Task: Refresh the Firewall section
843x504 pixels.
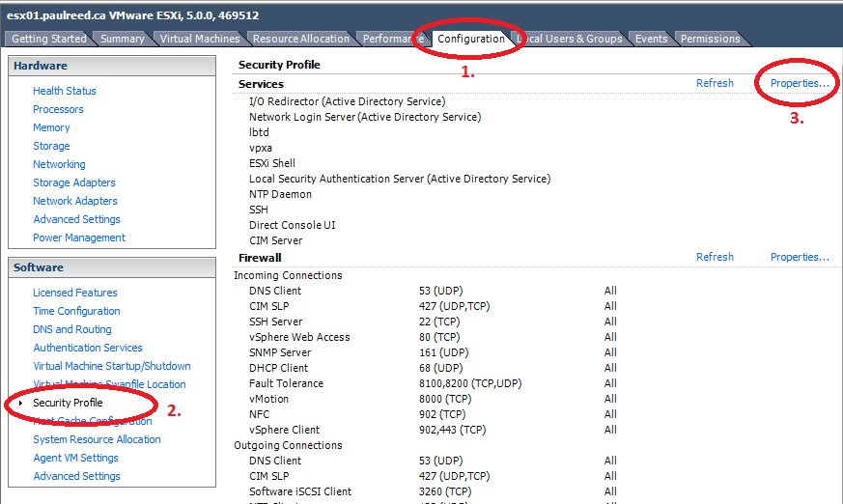Action: (x=715, y=257)
